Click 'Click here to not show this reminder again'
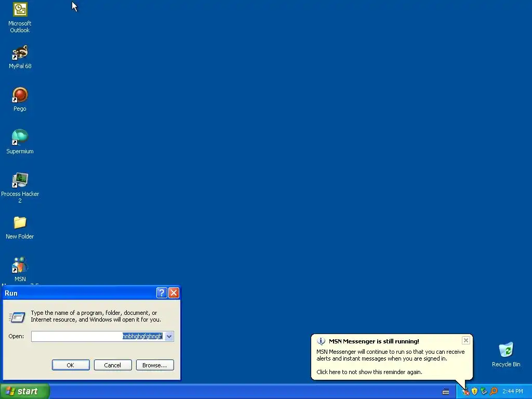The height and width of the screenshot is (399, 532). click(x=369, y=372)
